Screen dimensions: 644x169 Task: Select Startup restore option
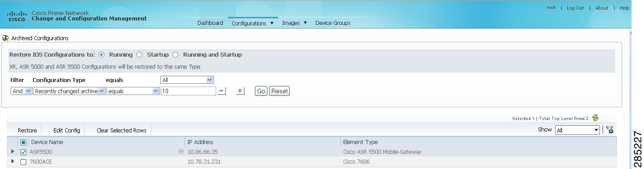coord(139,55)
